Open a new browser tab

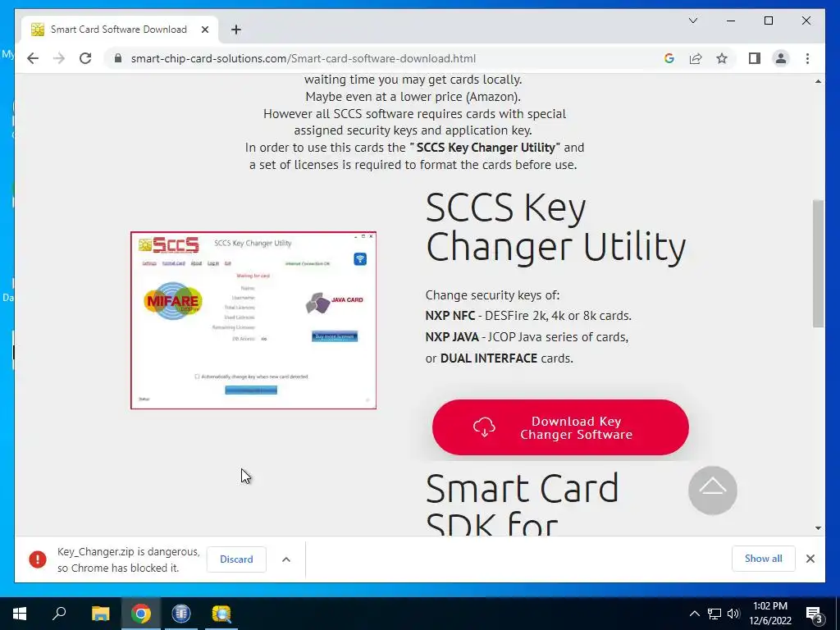tap(236, 30)
